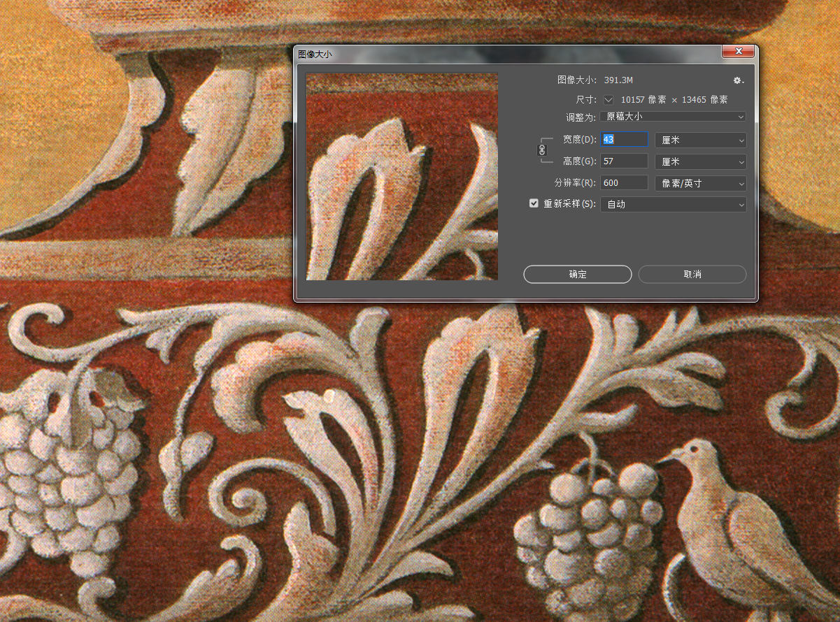Uncheck the 重新采样 checkbox
Viewport: 840px width, 622px height.
click(x=534, y=204)
